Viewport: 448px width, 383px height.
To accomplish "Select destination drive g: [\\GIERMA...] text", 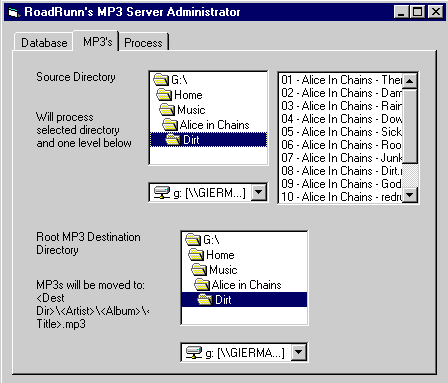I will [x=245, y=353].
